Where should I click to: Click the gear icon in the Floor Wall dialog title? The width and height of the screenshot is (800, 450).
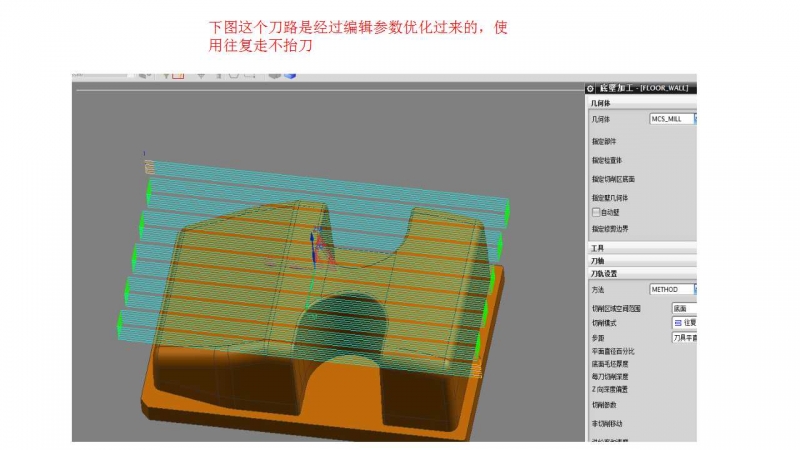pos(590,89)
